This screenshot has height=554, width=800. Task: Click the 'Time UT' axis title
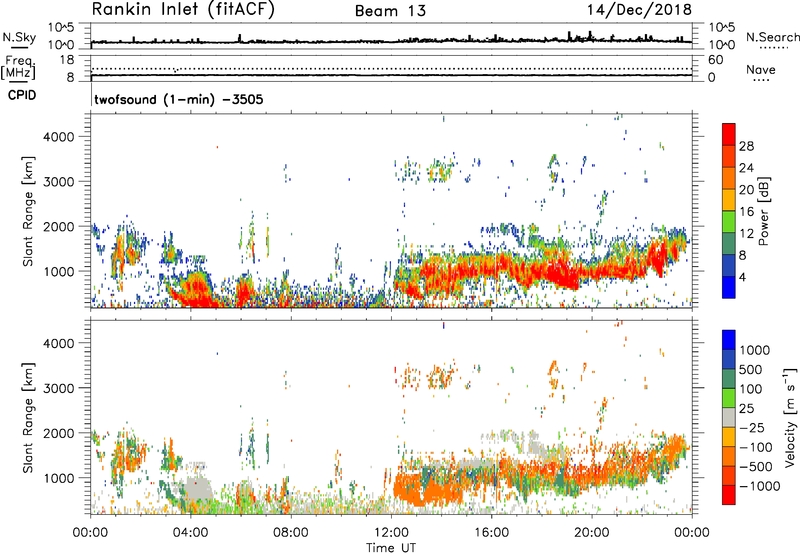pos(391,548)
